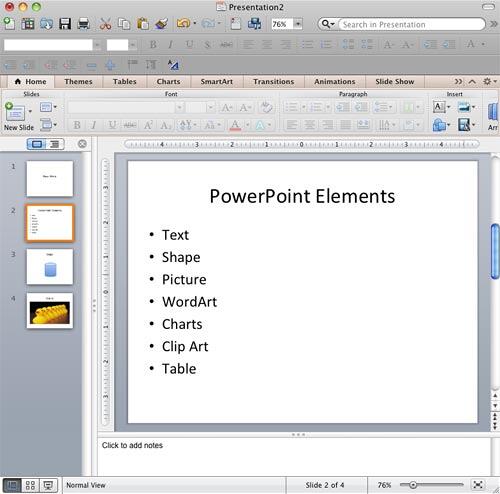Go to previous slide double-arrow button
The height and width of the screenshot is (494, 500).
pos(495,415)
